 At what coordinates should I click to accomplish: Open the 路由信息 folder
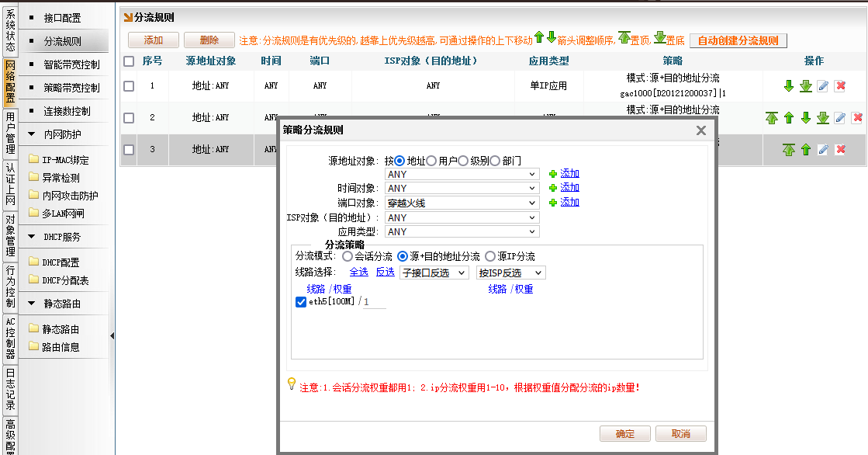pos(54,347)
